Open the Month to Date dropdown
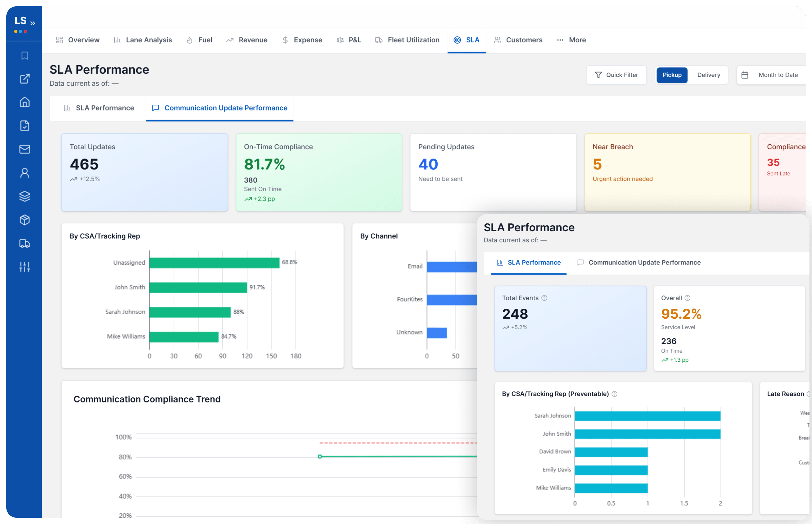 tap(771, 75)
